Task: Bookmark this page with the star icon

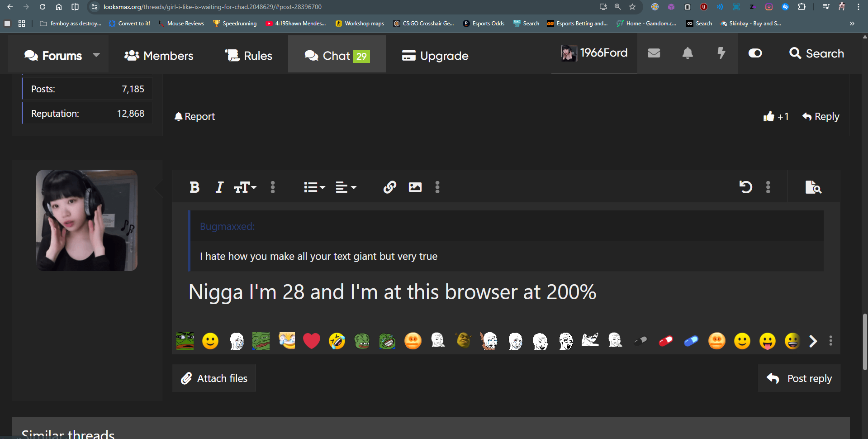Action: (632, 7)
